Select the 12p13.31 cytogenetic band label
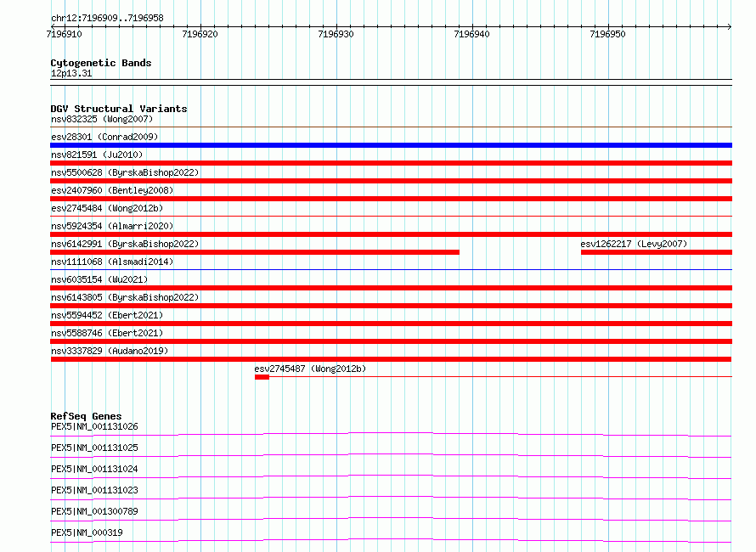This screenshot has width=756, height=552. point(71,73)
